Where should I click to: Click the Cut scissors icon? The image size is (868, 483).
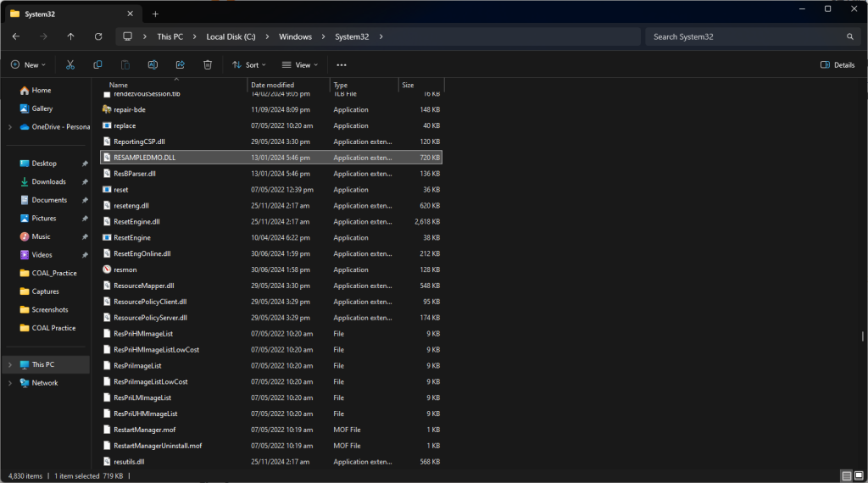[x=70, y=64]
